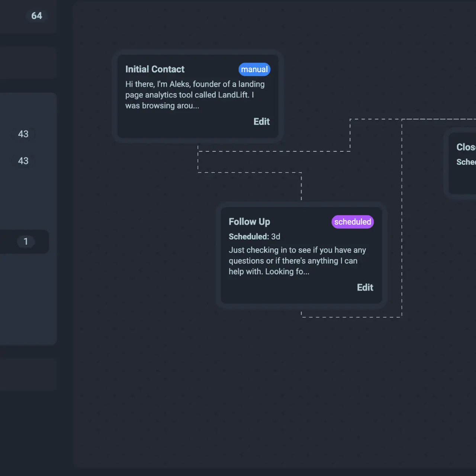This screenshot has width=476, height=476.
Task: Click the 'Sche...' label on the cut-off card
Action: pos(466,162)
